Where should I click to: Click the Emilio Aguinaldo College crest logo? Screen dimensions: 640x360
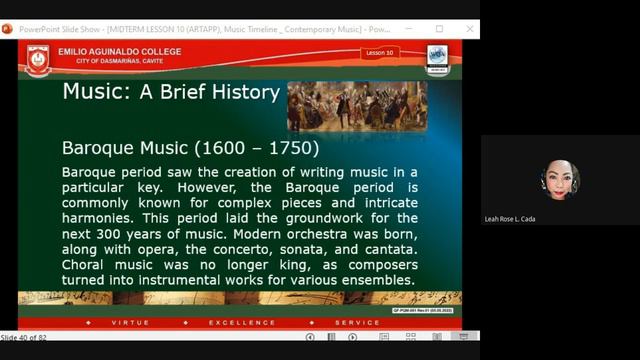point(38,60)
